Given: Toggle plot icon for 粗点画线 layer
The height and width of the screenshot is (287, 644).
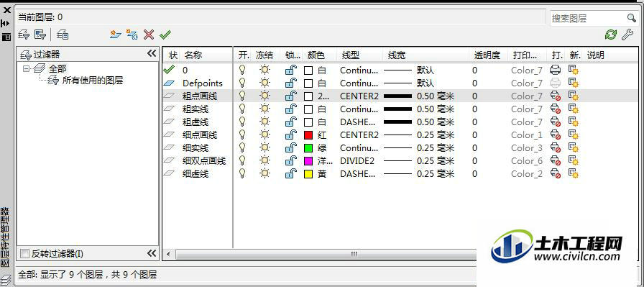Looking at the screenshot, I should (556, 96).
